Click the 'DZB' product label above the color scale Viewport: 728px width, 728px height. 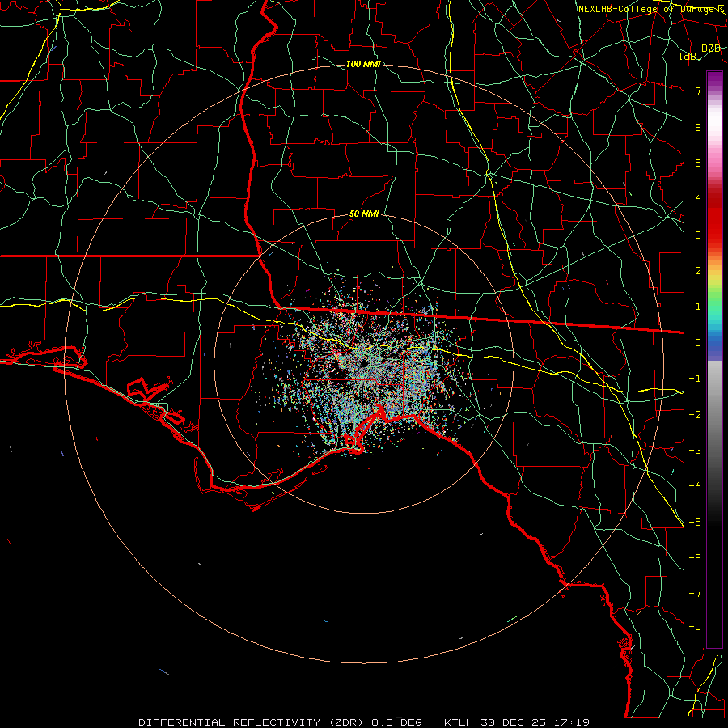(711, 49)
